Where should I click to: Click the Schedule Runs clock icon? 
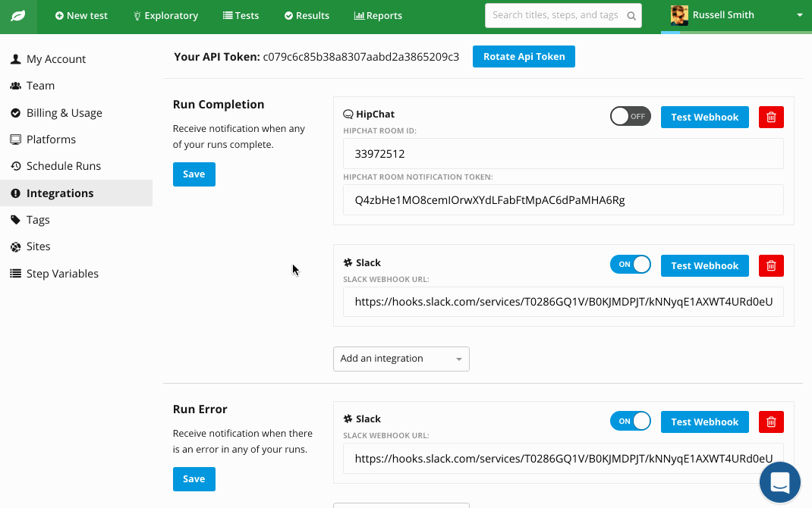(15, 166)
